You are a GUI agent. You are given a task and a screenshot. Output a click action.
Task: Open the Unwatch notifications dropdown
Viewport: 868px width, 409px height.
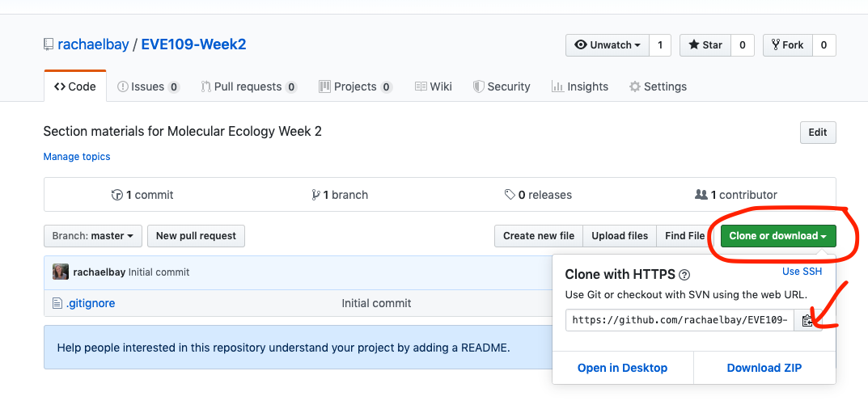[x=608, y=45]
